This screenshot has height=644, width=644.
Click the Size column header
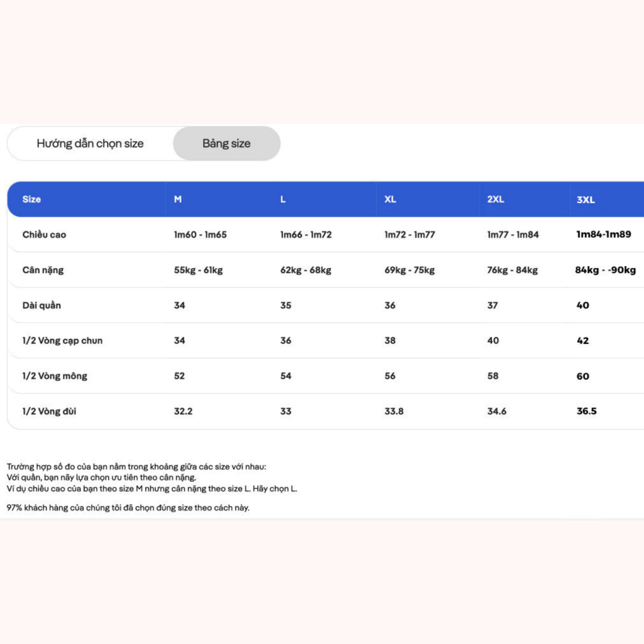pyautogui.click(x=31, y=199)
